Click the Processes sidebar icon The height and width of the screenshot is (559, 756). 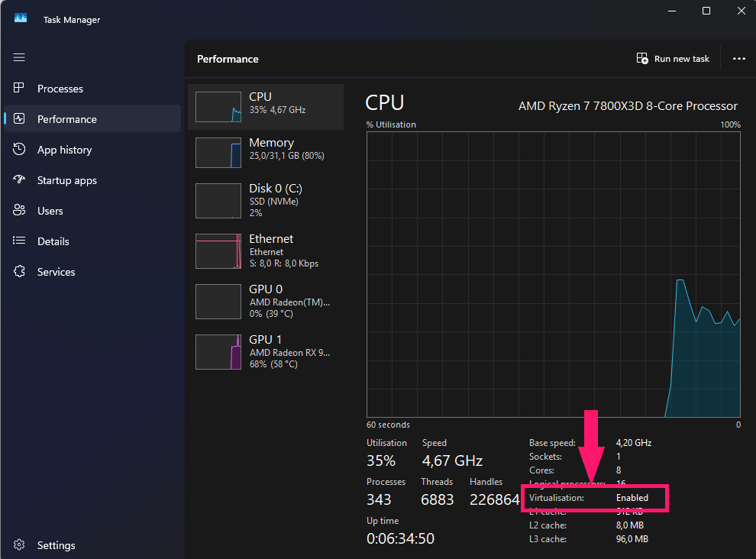pyautogui.click(x=19, y=88)
